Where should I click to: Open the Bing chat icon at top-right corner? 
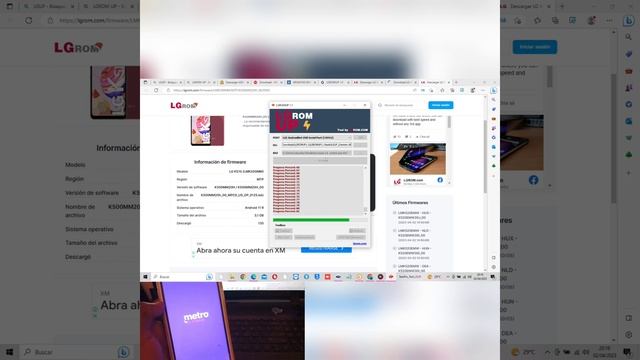click(629, 20)
